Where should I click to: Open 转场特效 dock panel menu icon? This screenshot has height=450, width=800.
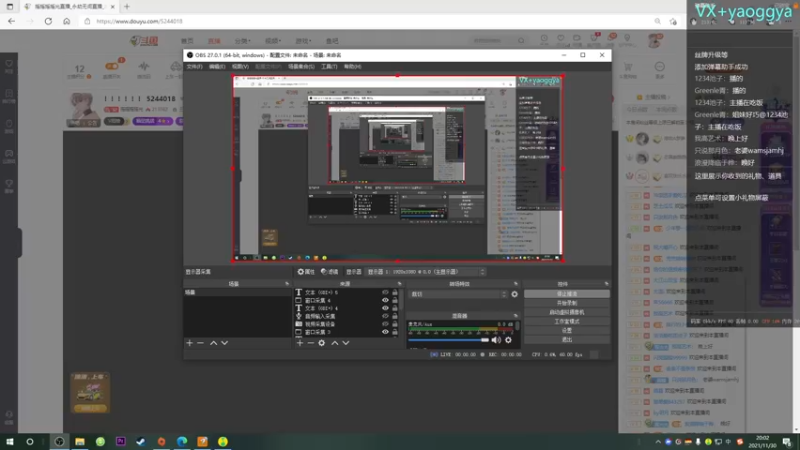[x=515, y=284]
